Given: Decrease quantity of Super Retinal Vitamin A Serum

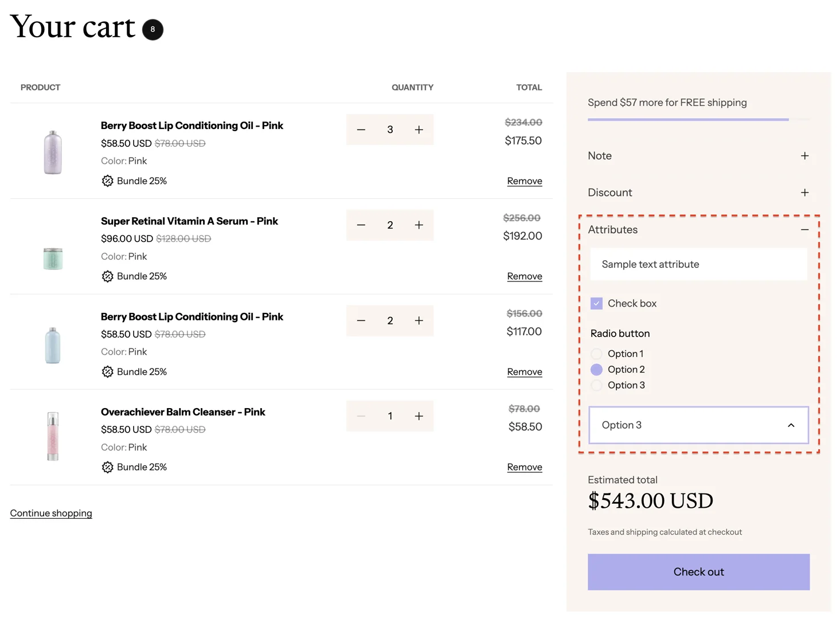Looking at the screenshot, I should (x=361, y=225).
